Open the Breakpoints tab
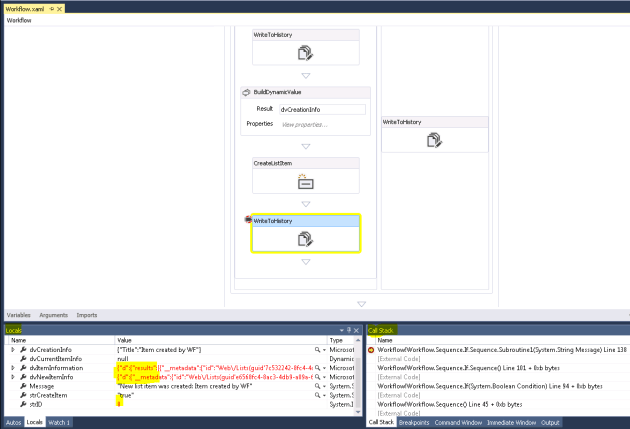This screenshot has height=429, width=630. tap(414, 422)
